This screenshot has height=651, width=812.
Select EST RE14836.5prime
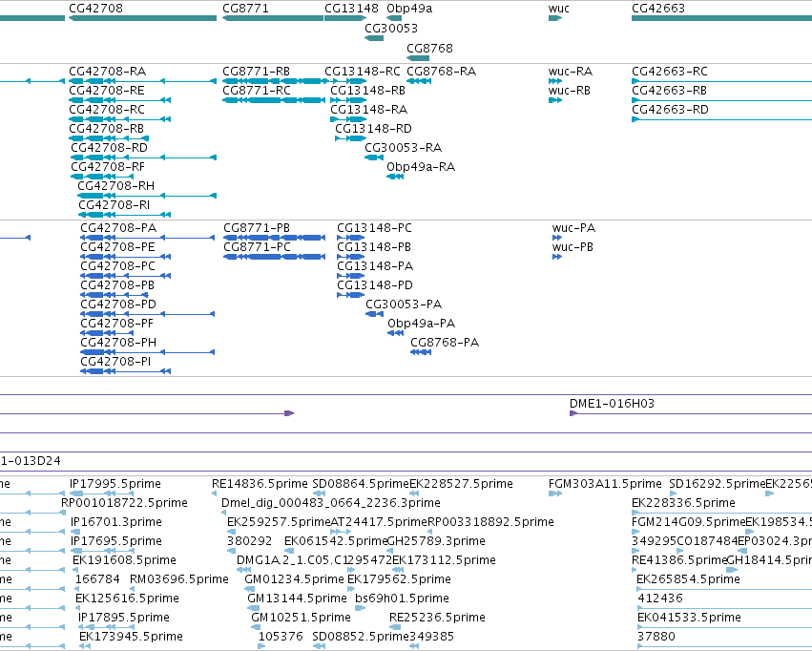(x=260, y=484)
